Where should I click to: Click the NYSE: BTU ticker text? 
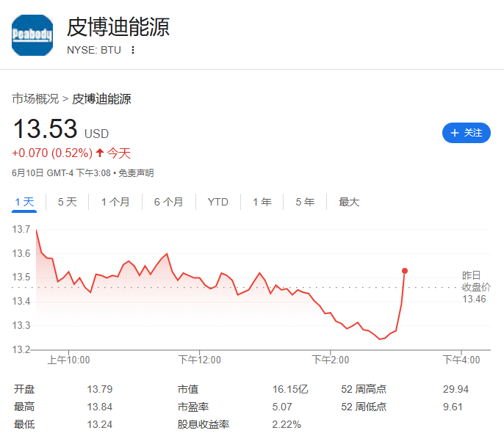point(94,50)
